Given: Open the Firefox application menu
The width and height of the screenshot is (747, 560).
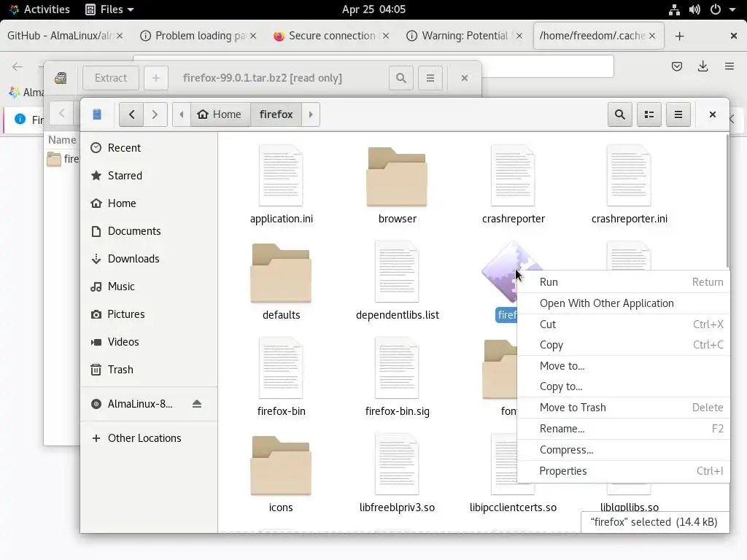Looking at the screenshot, I should [729, 66].
